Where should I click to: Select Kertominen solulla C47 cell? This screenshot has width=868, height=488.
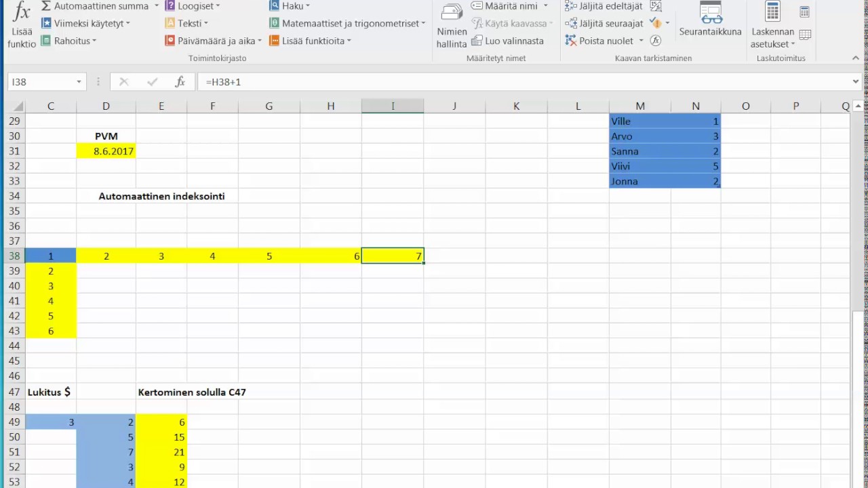point(192,392)
